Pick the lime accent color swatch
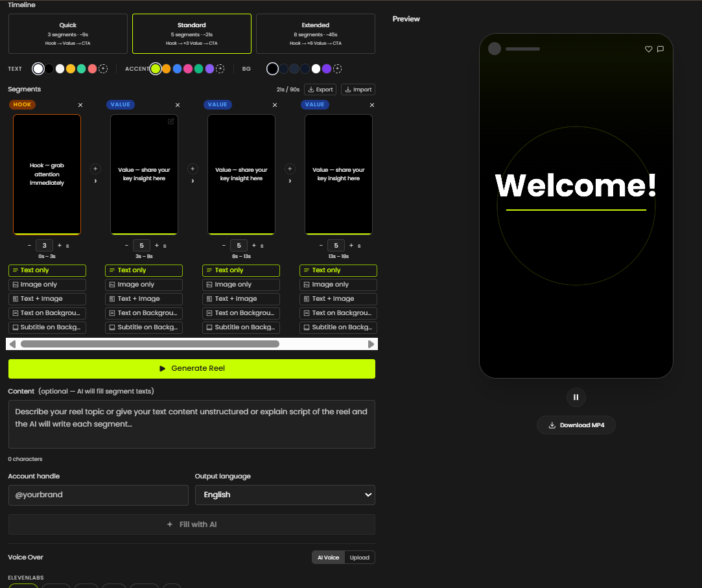 coord(156,69)
